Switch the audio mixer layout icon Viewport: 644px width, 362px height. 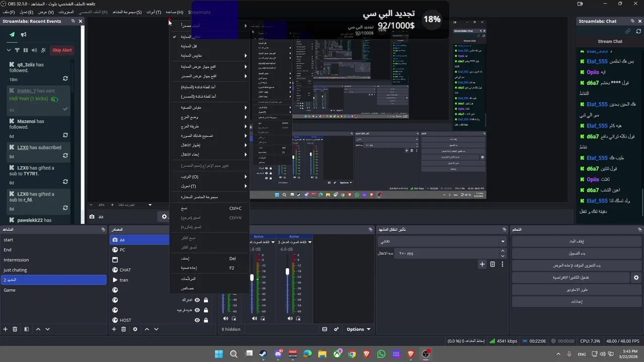(x=325, y=329)
